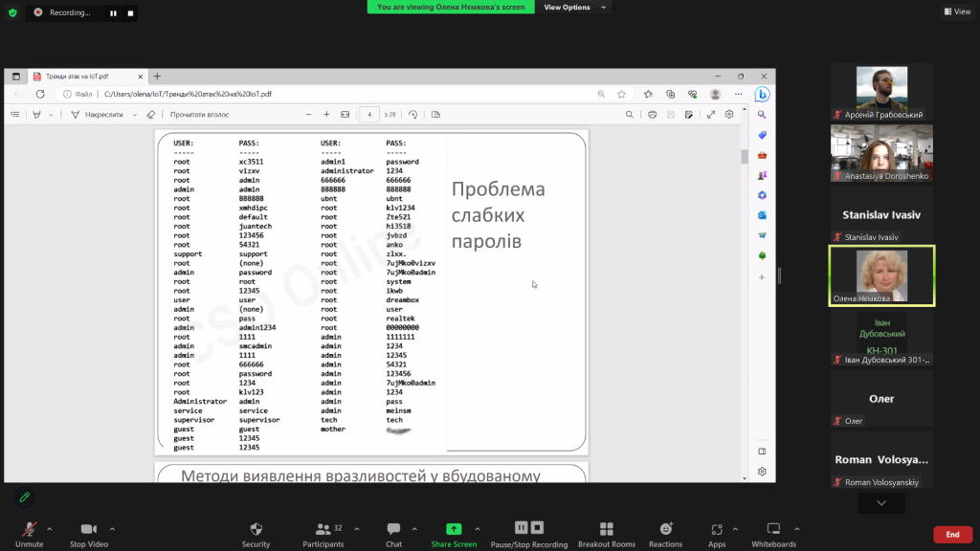Select the PDF eraser tool
980x551 pixels.
pos(150,115)
